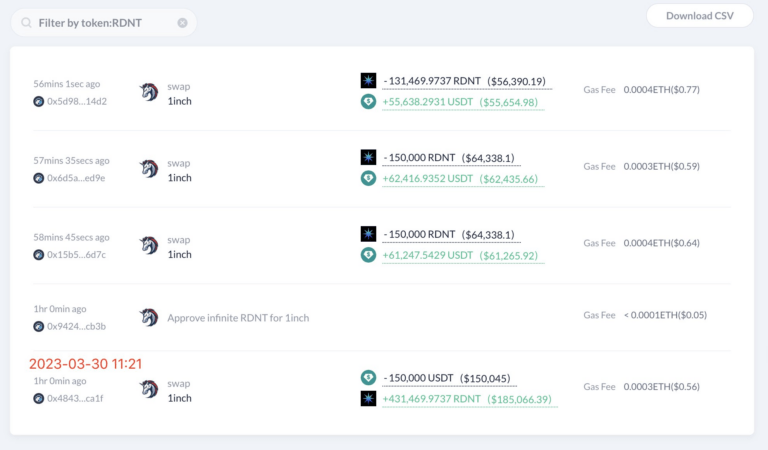Image resolution: width=768 pixels, height=450 pixels.
Task: Clear the RDNT token filter
Action: (182, 22)
